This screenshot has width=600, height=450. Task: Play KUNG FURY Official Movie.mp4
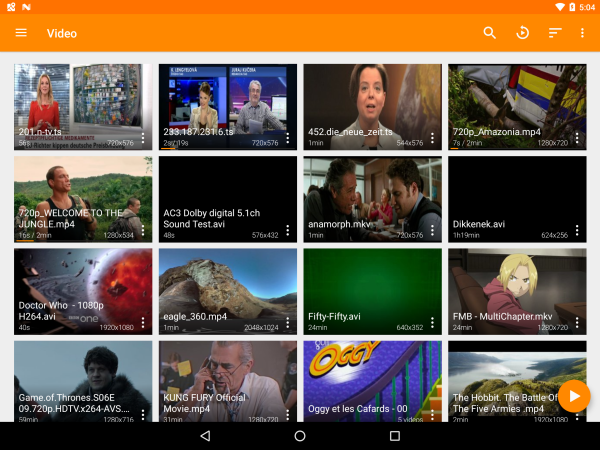click(228, 381)
